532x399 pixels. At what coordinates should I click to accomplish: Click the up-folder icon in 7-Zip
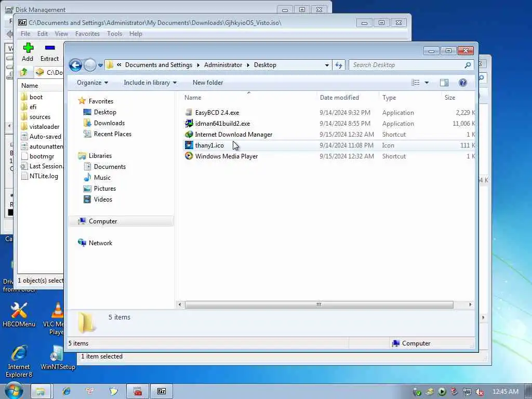[24, 72]
